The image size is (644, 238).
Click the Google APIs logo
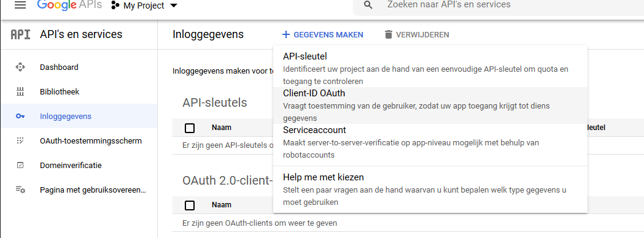[69, 5]
